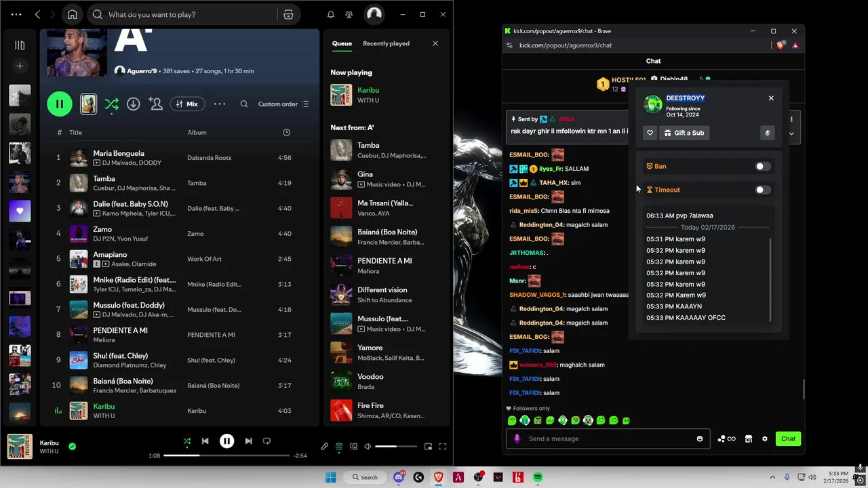Screen dimensions: 868x488
Task: Toggle the Timeout switch for DEESTROYY
Action: 763,190
